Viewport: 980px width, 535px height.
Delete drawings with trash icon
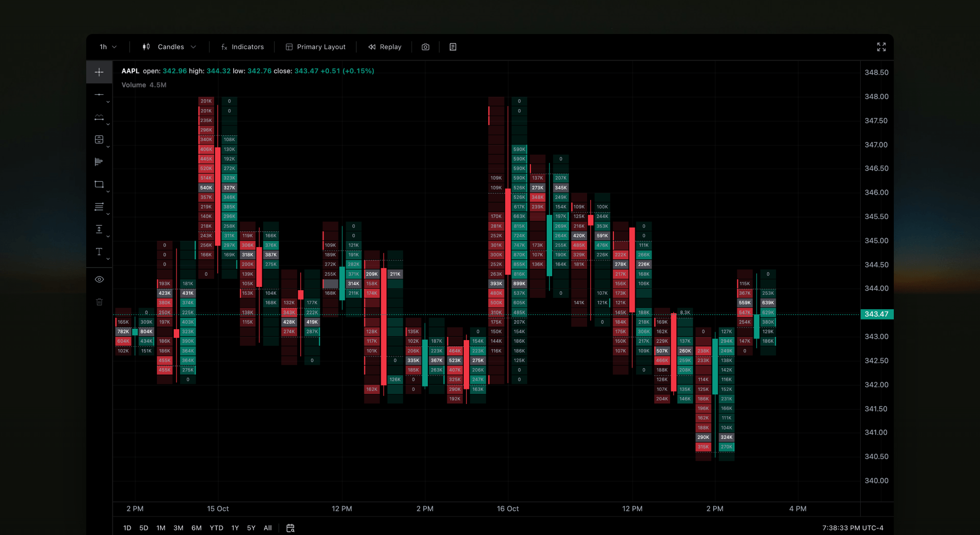click(x=99, y=302)
